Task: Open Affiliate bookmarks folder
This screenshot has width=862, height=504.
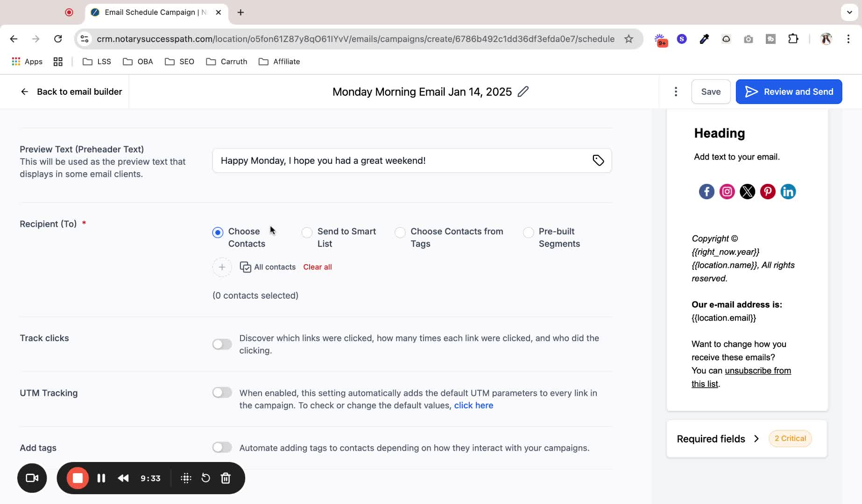Action: coord(279,62)
